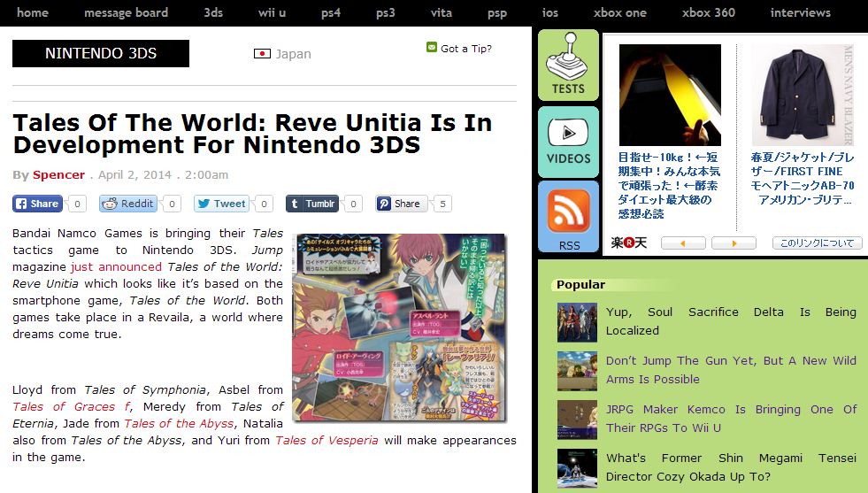Share the article on Reddit
This screenshot has height=493, width=868.
[x=128, y=204]
